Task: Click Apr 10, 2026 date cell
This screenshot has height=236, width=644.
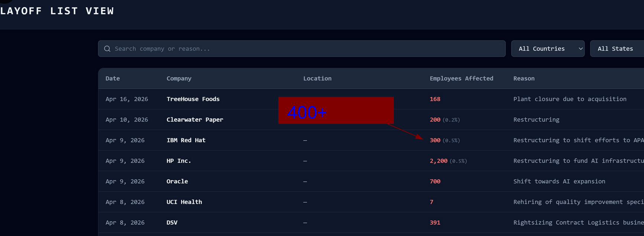Action: (x=127, y=119)
